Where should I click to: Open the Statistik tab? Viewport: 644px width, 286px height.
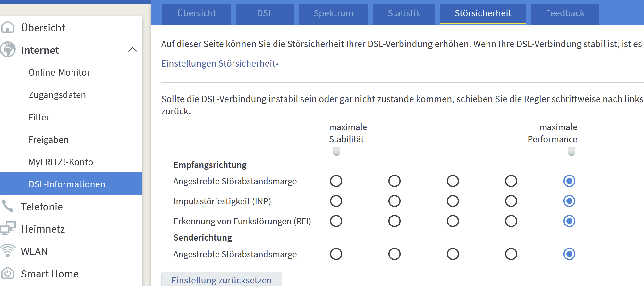click(x=404, y=13)
